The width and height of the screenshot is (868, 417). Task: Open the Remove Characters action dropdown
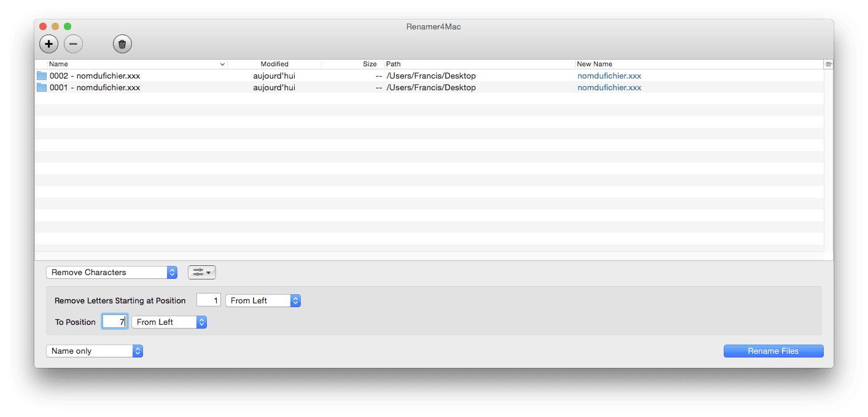tap(112, 272)
